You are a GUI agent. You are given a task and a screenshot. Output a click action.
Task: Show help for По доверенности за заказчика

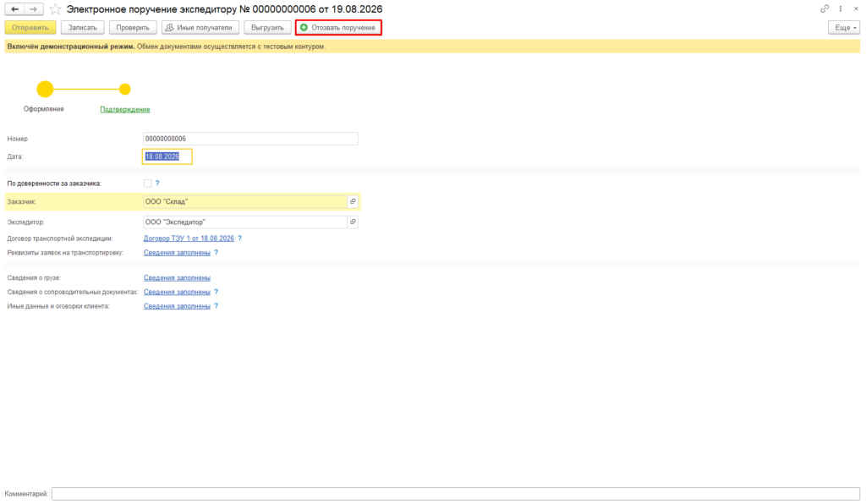[x=157, y=184]
